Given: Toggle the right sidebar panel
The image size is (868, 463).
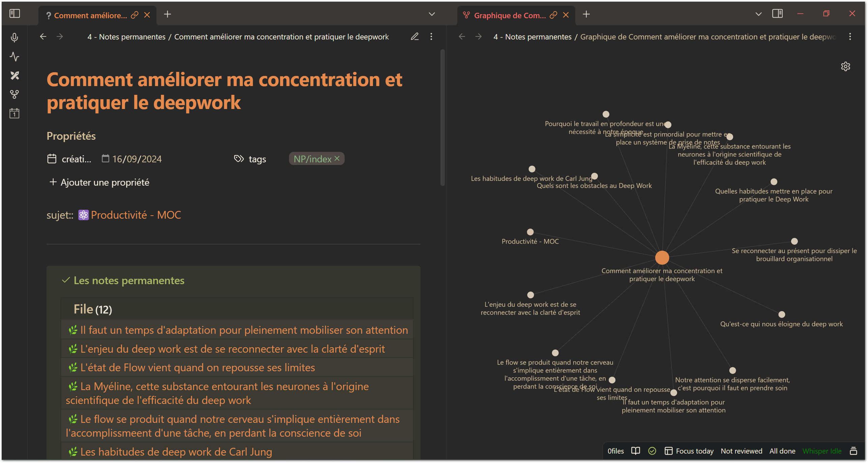Looking at the screenshot, I should pyautogui.click(x=777, y=13).
